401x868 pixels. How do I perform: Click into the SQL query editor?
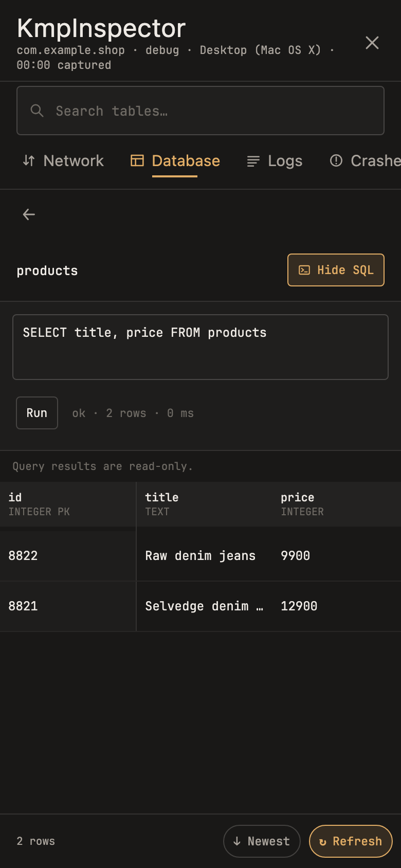200,347
